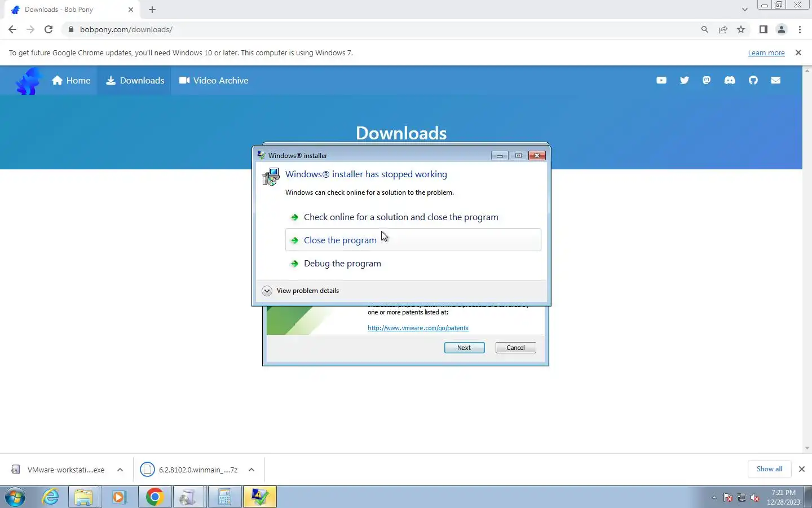Close the Windows installer error dialog

coord(537,156)
